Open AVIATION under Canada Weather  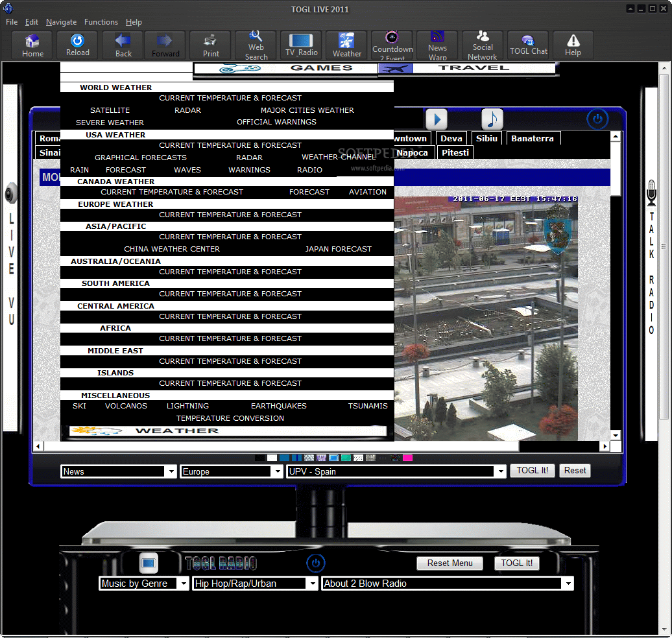368,192
